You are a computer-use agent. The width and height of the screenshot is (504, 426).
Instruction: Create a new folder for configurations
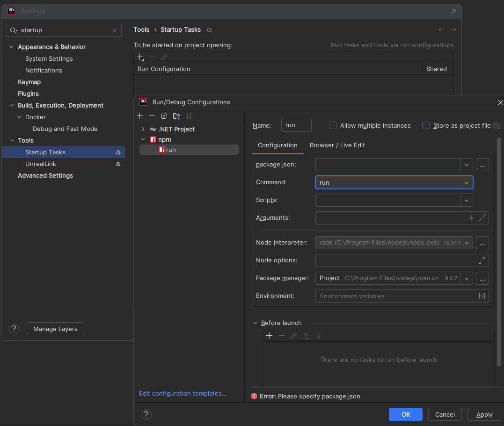coord(176,116)
